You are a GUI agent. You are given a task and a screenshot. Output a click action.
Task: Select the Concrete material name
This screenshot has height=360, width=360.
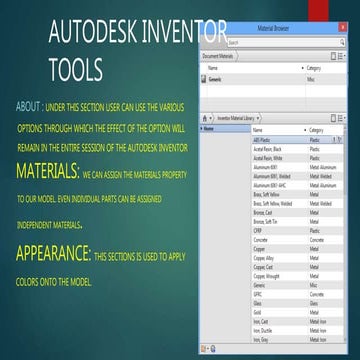tap(261, 240)
